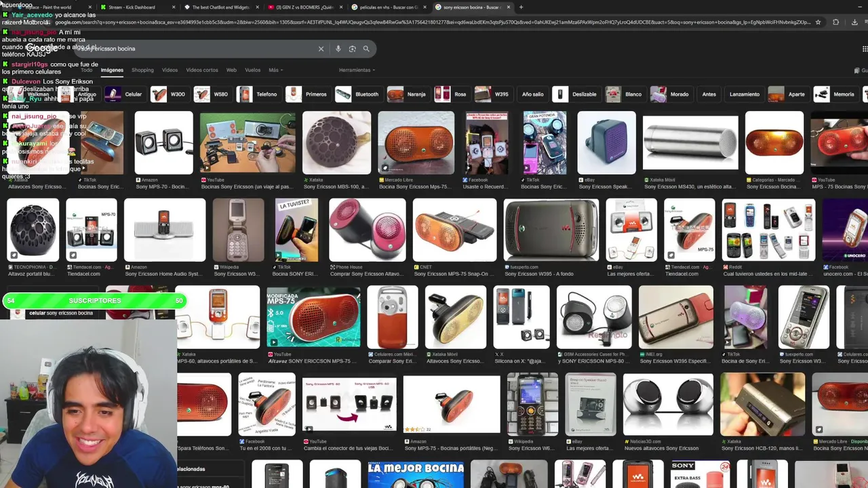This screenshot has width=868, height=488.
Task: Open Google Lens image search icon
Action: coord(352,49)
